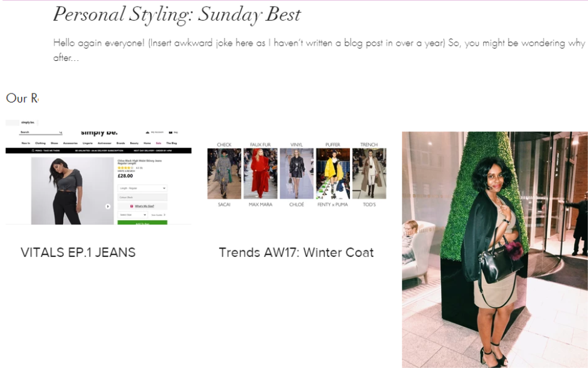Click the Fenty x Puma yellow puffer image

point(333,174)
